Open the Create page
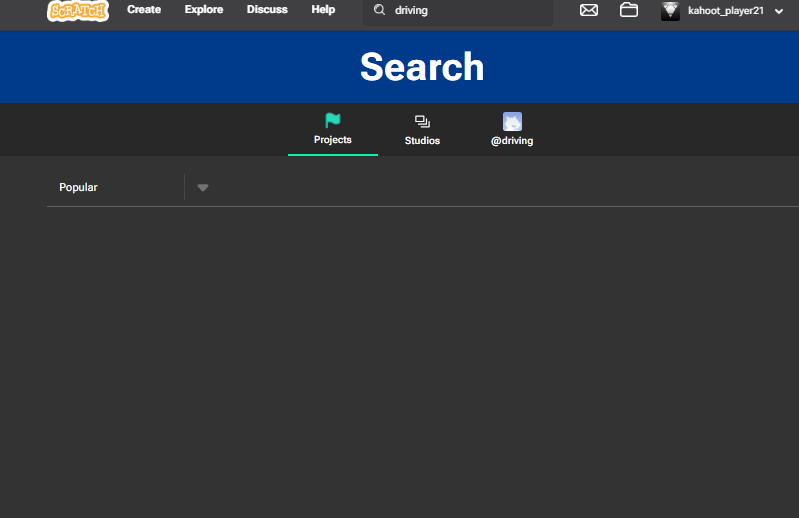Screen dimensions: 799x518 (144, 10)
